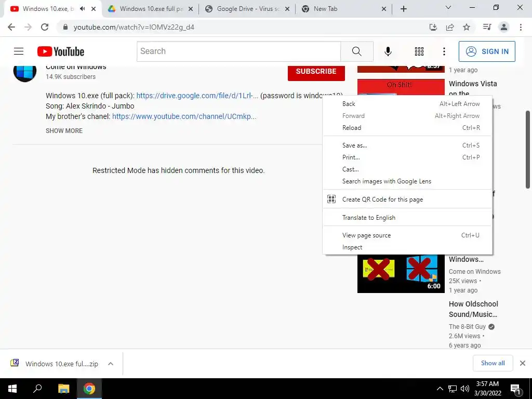Click the Come on Windows channel avatar
The width and height of the screenshot is (532, 399).
(x=25, y=72)
